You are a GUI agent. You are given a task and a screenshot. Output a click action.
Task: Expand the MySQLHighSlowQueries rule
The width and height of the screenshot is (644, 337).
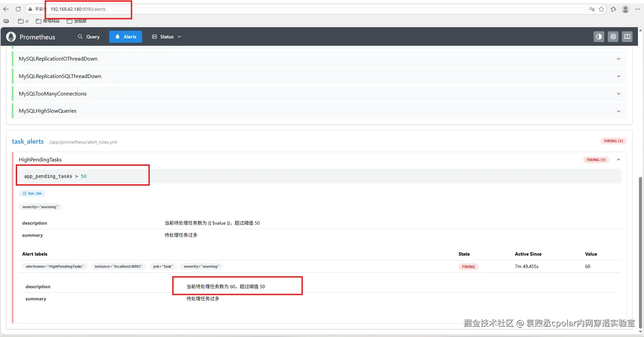618,111
